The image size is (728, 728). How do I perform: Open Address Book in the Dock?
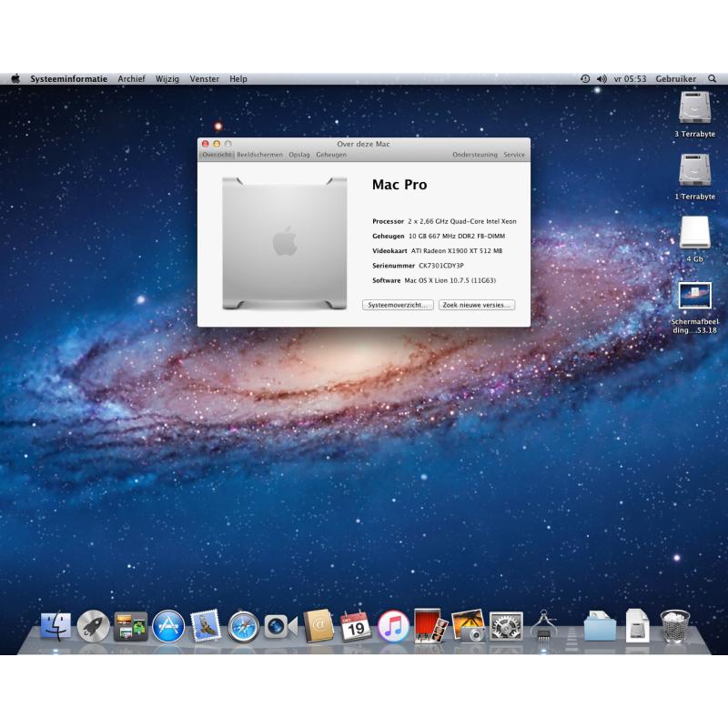click(318, 626)
